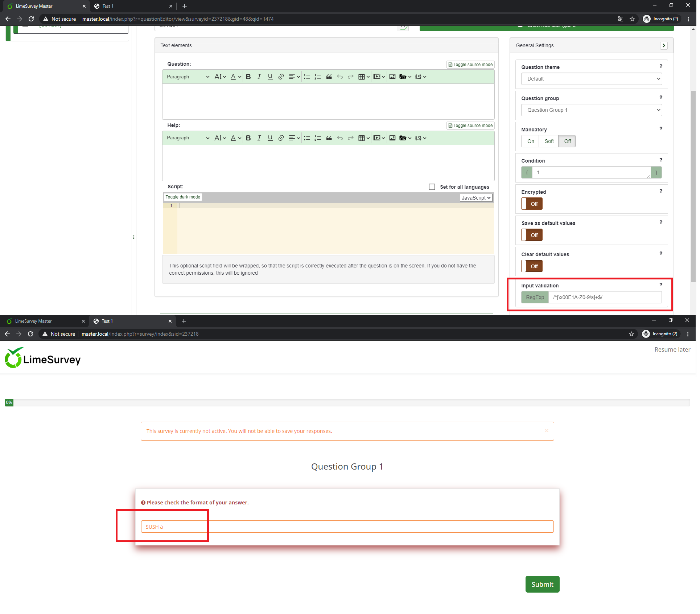Insert bulleted list in Help editor
This screenshot has height=614, width=700.
[x=307, y=138]
